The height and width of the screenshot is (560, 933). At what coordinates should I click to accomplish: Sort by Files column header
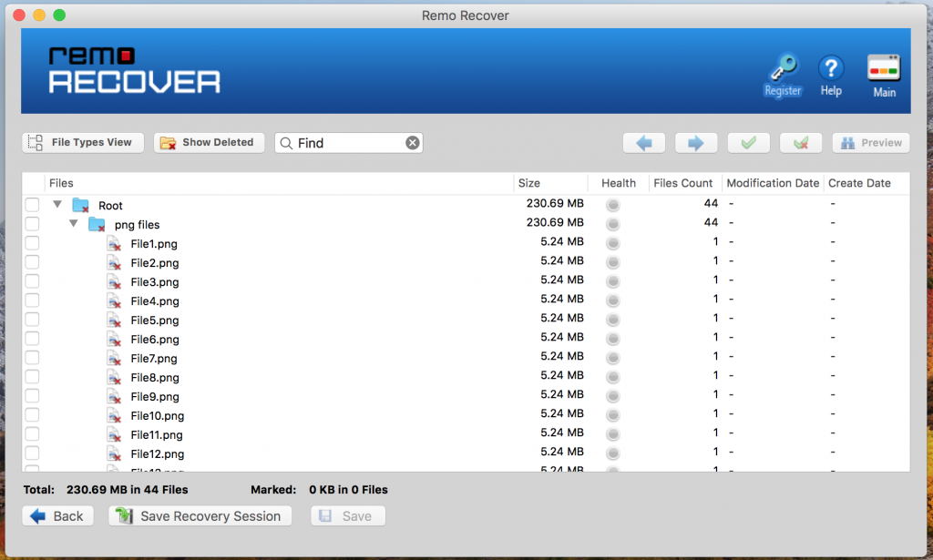(x=279, y=183)
